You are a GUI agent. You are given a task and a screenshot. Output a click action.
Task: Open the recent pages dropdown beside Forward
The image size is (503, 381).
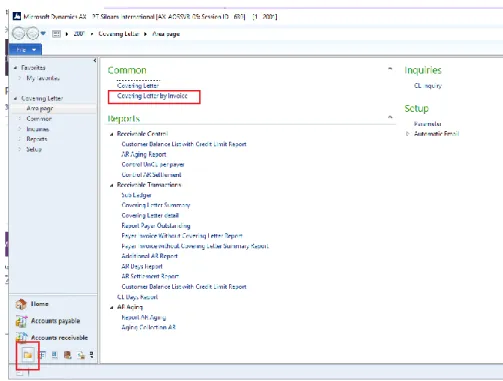click(43, 33)
